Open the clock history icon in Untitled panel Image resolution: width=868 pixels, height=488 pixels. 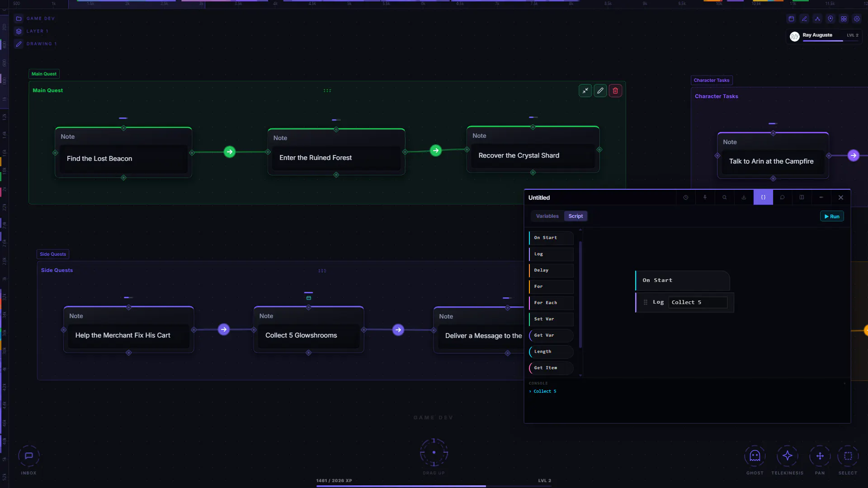(x=686, y=197)
